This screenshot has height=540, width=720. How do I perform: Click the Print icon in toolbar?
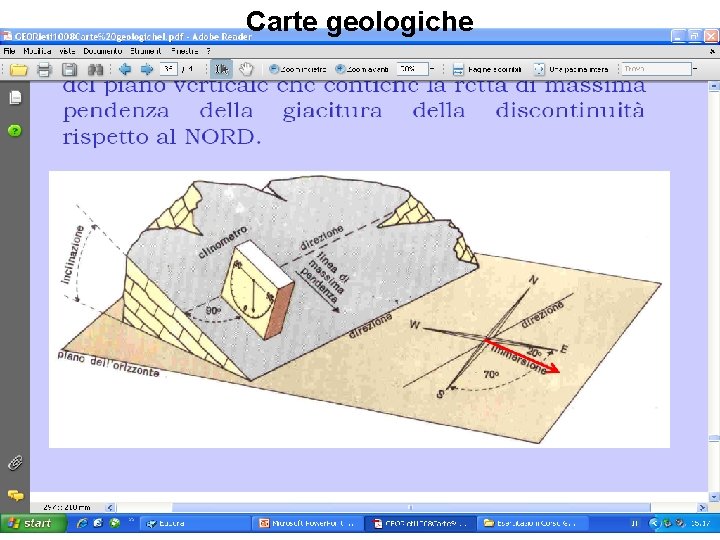click(x=44, y=70)
